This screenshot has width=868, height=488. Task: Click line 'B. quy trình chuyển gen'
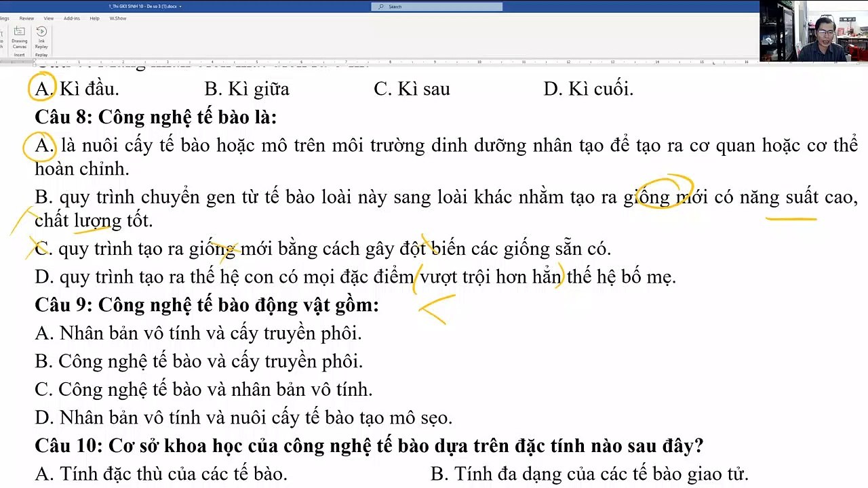click(446, 209)
